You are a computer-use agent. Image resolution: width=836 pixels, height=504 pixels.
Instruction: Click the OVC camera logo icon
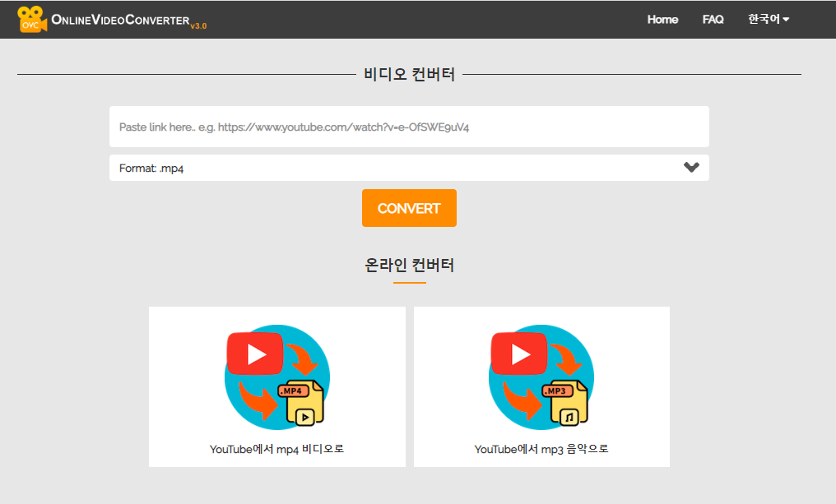[32, 19]
